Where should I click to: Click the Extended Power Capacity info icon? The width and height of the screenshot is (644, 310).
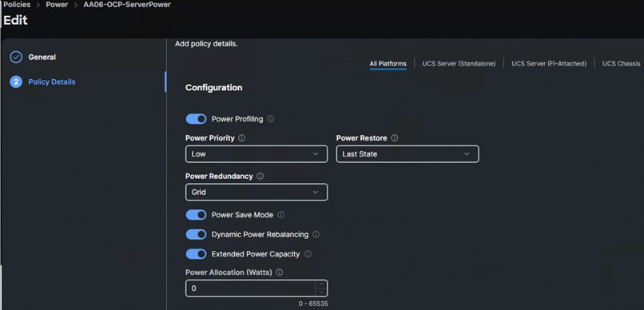pyautogui.click(x=308, y=254)
